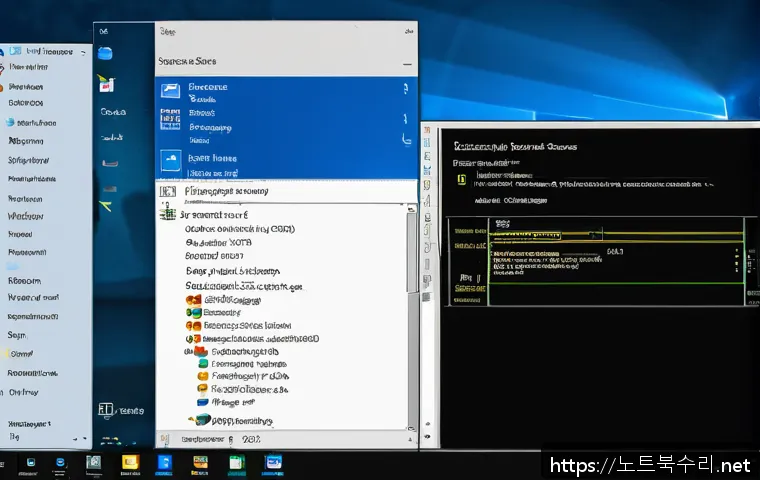Open the green app icon in the taskbar

(236, 462)
